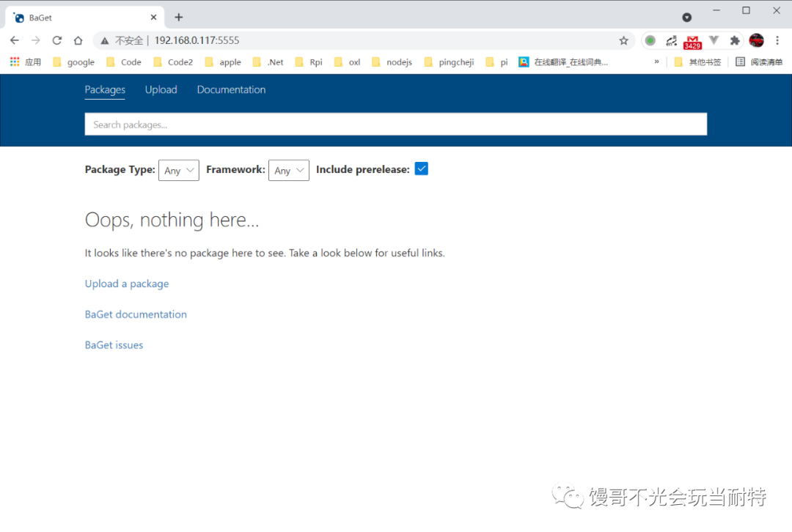The width and height of the screenshot is (792, 532).
Task: Open the google bookmark folder
Action: (x=74, y=62)
